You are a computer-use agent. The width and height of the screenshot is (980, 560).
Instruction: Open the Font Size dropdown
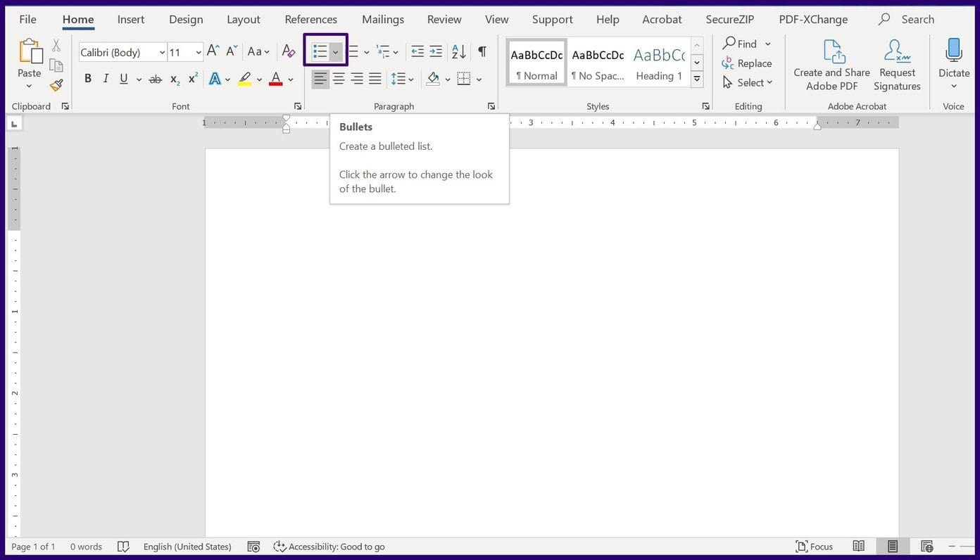pyautogui.click(x=198, y=52)
